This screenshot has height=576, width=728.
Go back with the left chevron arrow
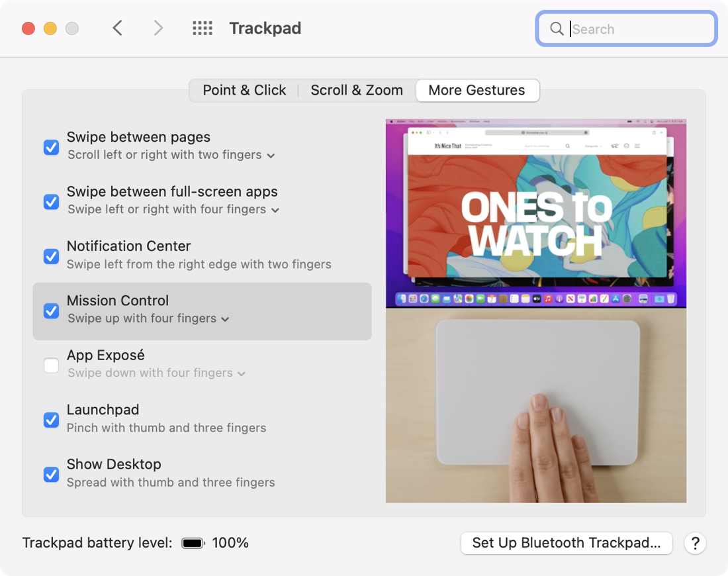pos(118,28)
